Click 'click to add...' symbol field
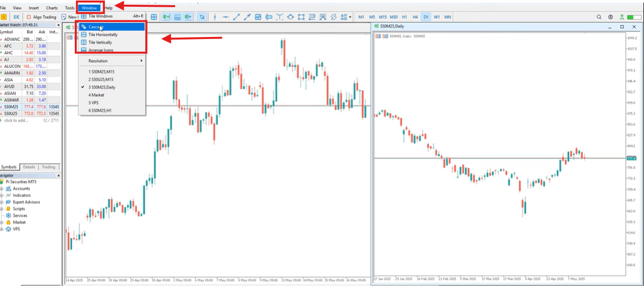The width and height of the screenshot is (644, 286). [x=16, y=120]
